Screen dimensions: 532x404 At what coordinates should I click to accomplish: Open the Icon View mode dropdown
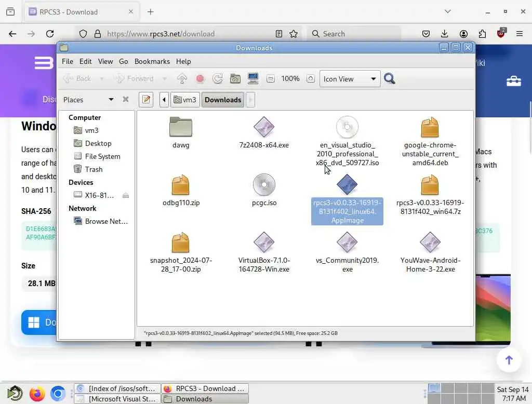350,79
